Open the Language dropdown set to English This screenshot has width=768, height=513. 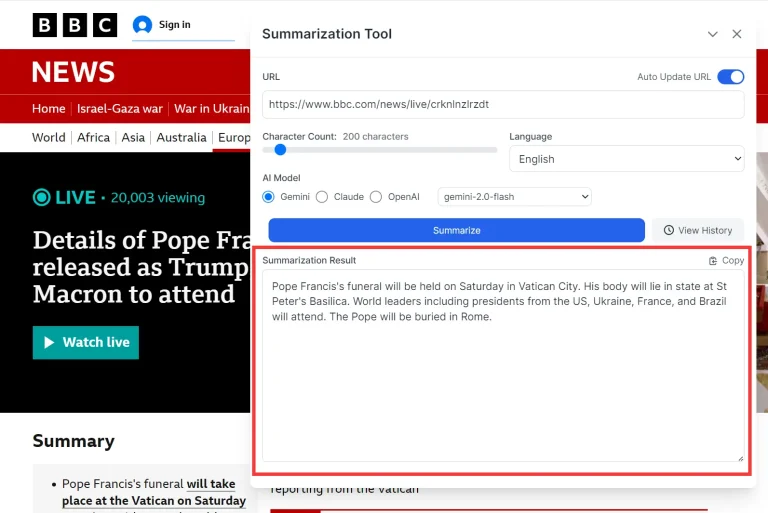[627, 159]
